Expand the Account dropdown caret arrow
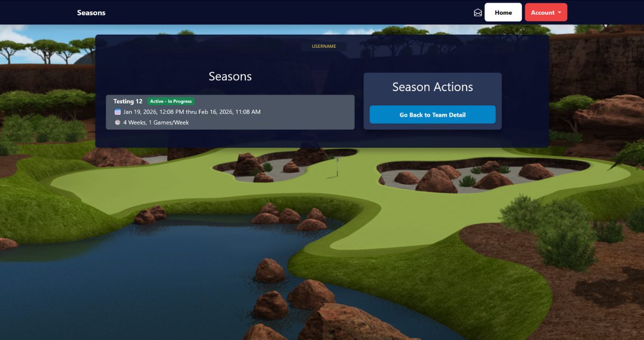The image size is (644, 340). [560, 12]
